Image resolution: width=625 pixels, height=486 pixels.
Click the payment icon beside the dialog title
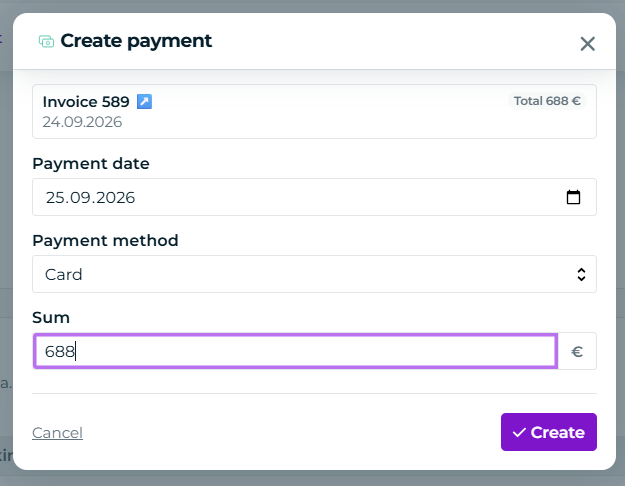pyautogui.click(x=46, y=41)
